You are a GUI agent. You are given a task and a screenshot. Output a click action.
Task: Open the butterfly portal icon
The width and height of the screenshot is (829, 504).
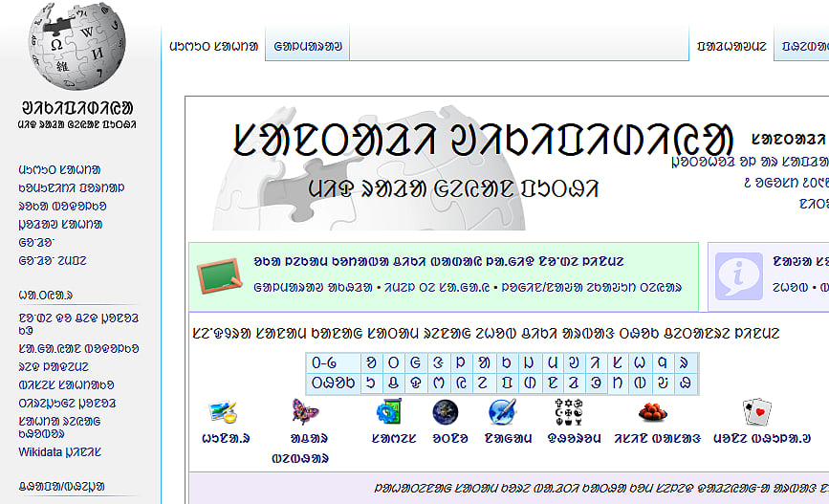point(305,412)
